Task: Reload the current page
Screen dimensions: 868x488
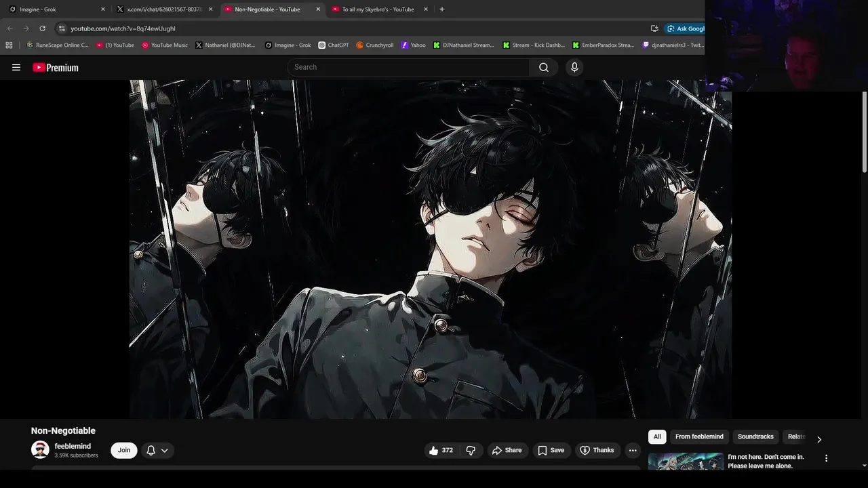Action: [42, 28]
